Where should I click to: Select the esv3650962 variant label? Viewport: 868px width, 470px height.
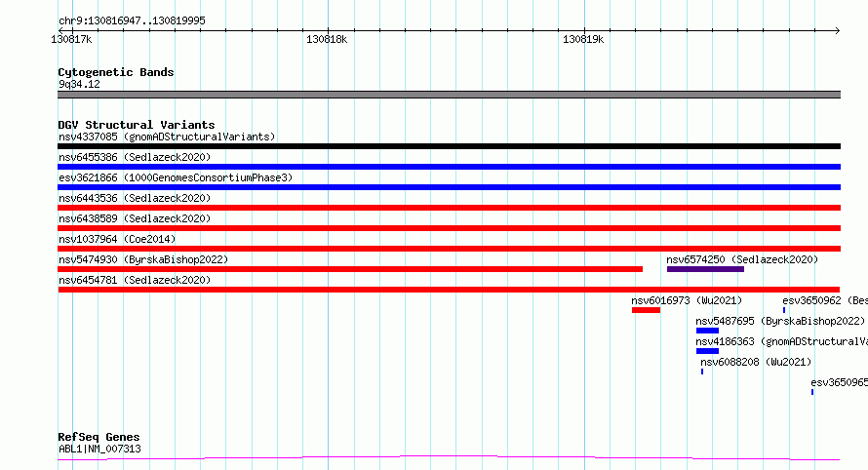coord(825,300)
